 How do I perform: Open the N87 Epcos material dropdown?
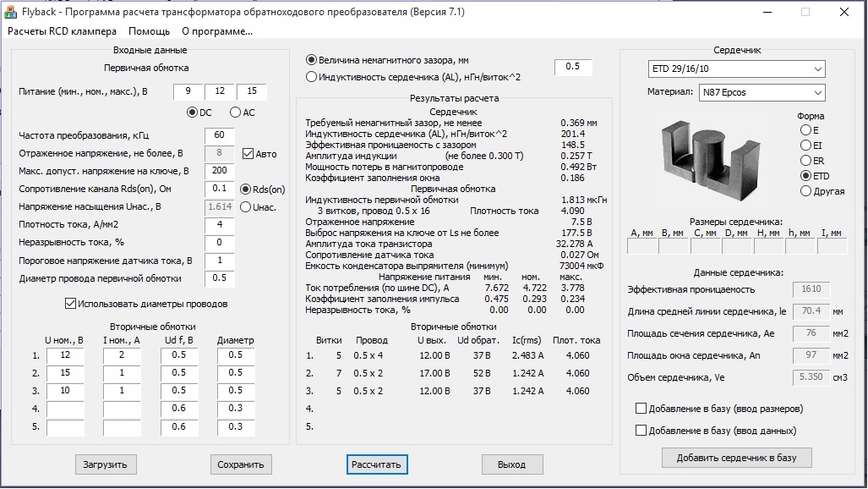(x=762, y=92)
